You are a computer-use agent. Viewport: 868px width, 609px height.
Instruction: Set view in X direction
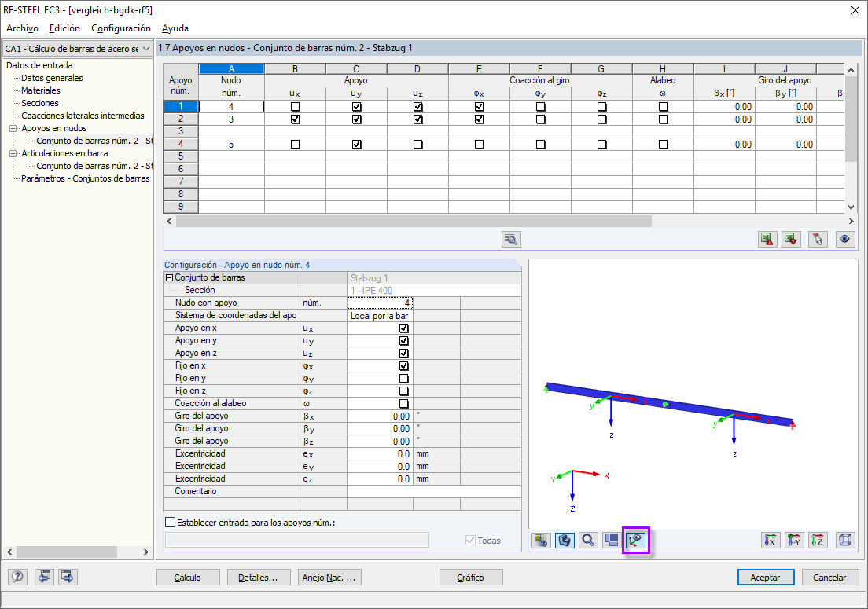[770, 541]
